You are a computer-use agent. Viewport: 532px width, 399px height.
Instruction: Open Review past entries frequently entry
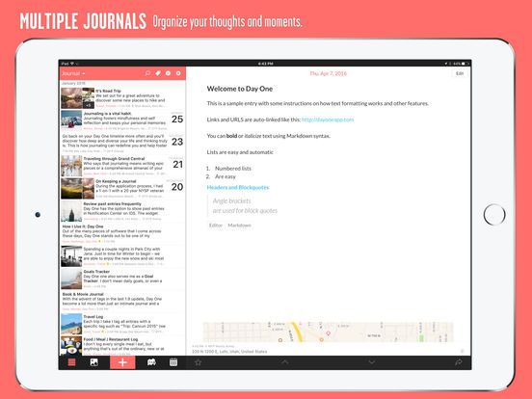(122, 211)
